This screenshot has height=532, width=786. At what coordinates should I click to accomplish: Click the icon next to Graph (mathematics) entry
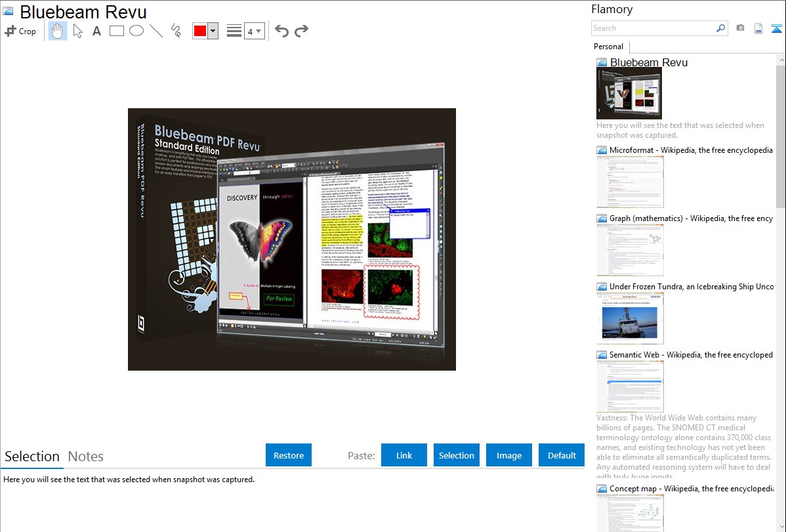(x=602, y=218)
